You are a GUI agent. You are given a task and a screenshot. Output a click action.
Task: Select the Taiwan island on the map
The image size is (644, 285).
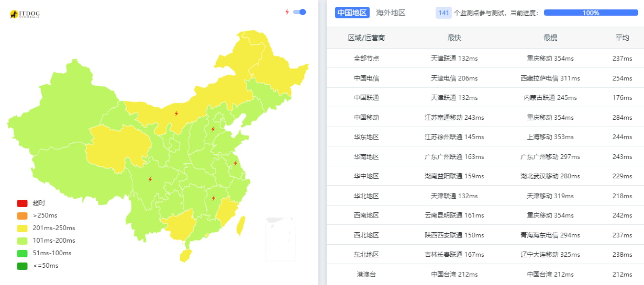pos(241,225)
